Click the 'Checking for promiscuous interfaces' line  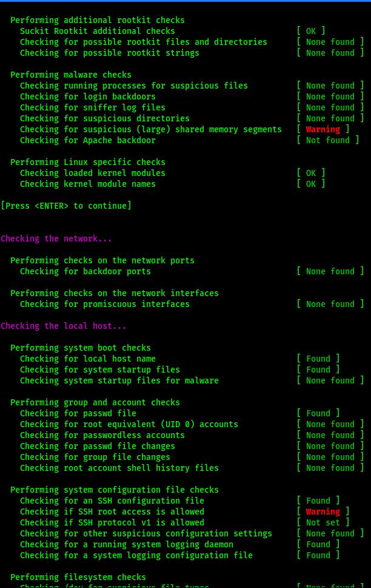[x=105, y=304]
